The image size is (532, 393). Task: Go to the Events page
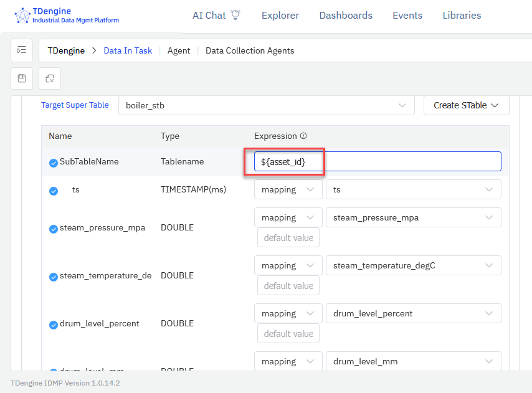pyautogui.click(x=407, y=16)
